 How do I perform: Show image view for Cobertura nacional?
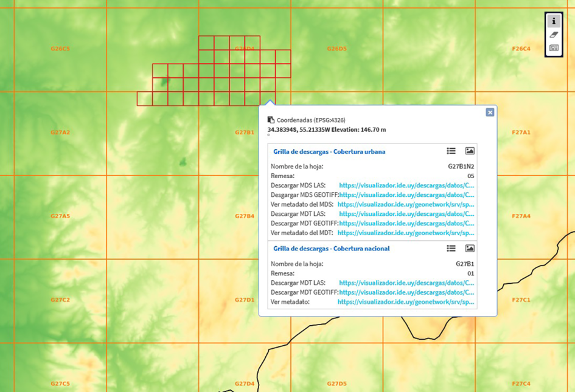[x=470, y=248]
